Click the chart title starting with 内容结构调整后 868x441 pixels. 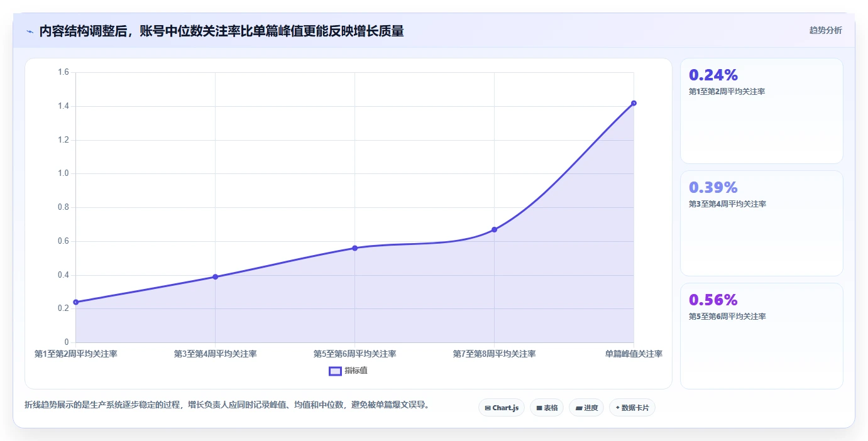221,31
